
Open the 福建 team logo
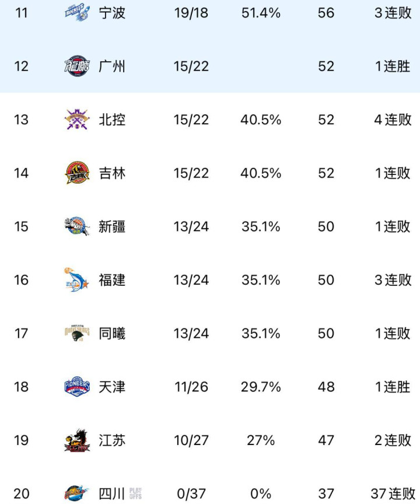pos(77,280)
